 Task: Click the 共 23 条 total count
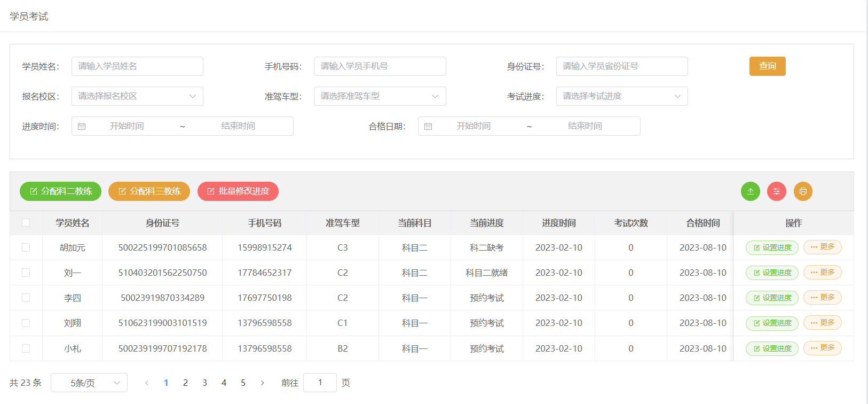click(26, 383)
